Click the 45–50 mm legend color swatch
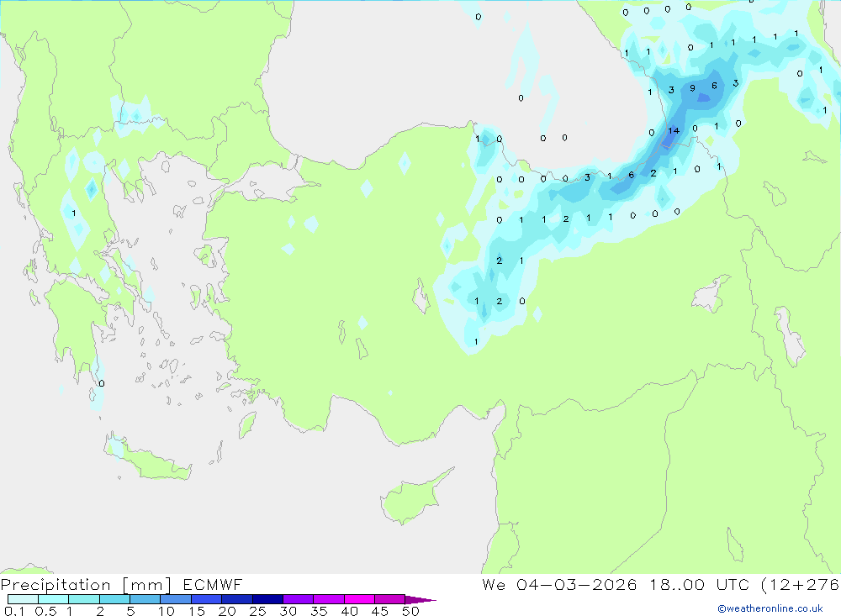The width and height of the screenshot is (841, 616). pos(390,599)
